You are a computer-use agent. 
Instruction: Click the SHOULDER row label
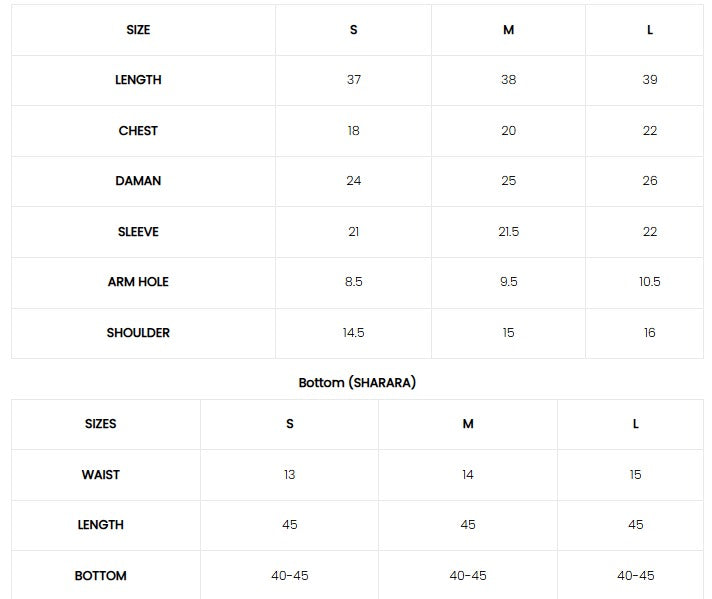pyautogui.click(x=138, y=333)
